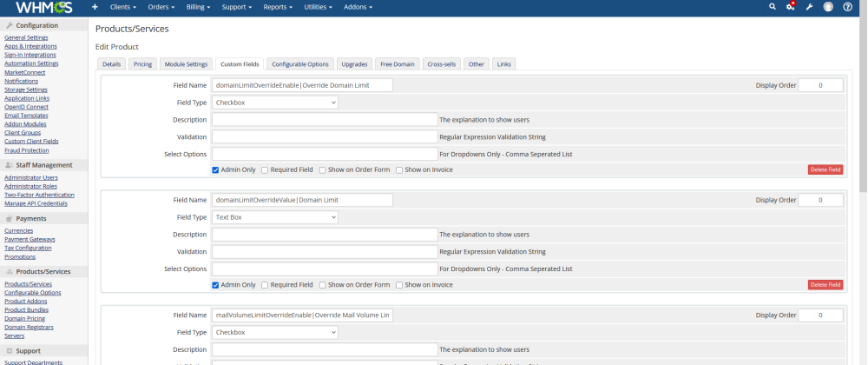Open Product Addons sidebar link
The width and height of the screenshot is (868, 365).
click(x=26, y=302)
